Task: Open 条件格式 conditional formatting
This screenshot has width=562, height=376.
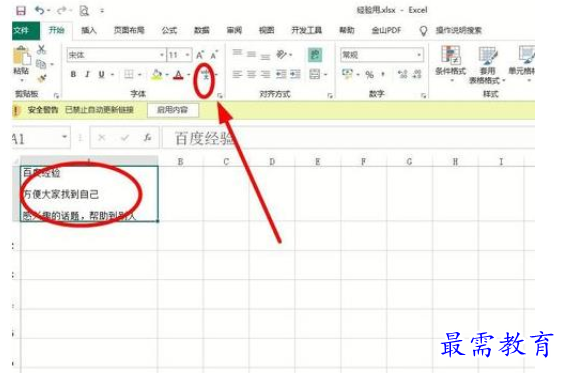Action: pyautogui.click(x=451, y=64)
